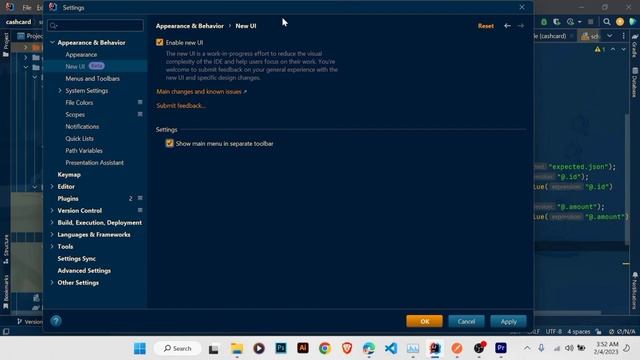Open Windows Start menu

click(x=140, y=348)
